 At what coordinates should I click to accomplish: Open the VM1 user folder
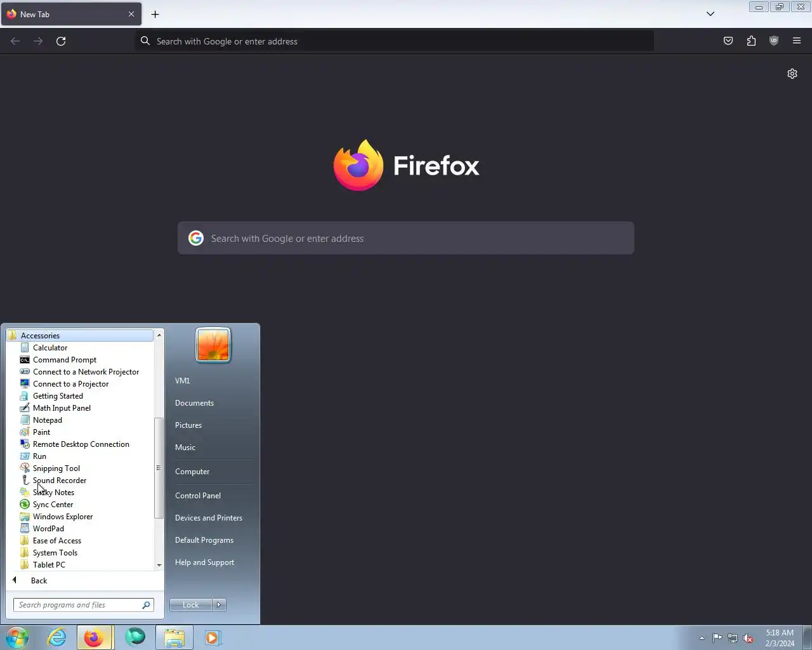tap(183, 381)
